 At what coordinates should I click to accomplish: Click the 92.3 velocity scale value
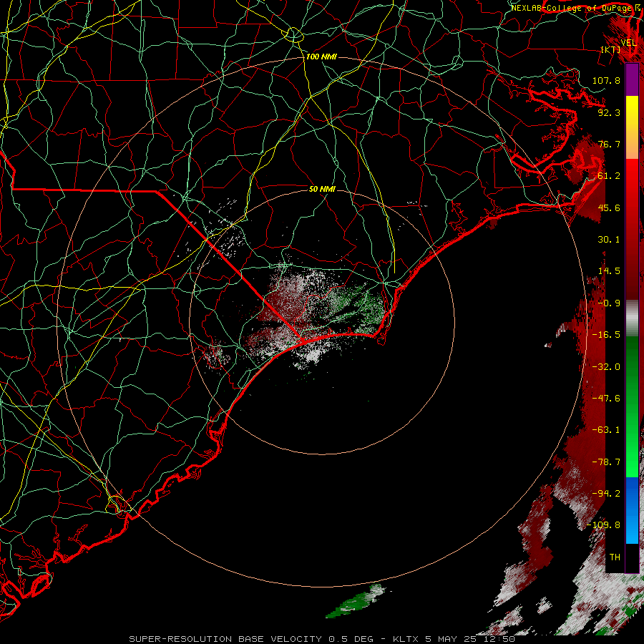click(x=609, y=112)
